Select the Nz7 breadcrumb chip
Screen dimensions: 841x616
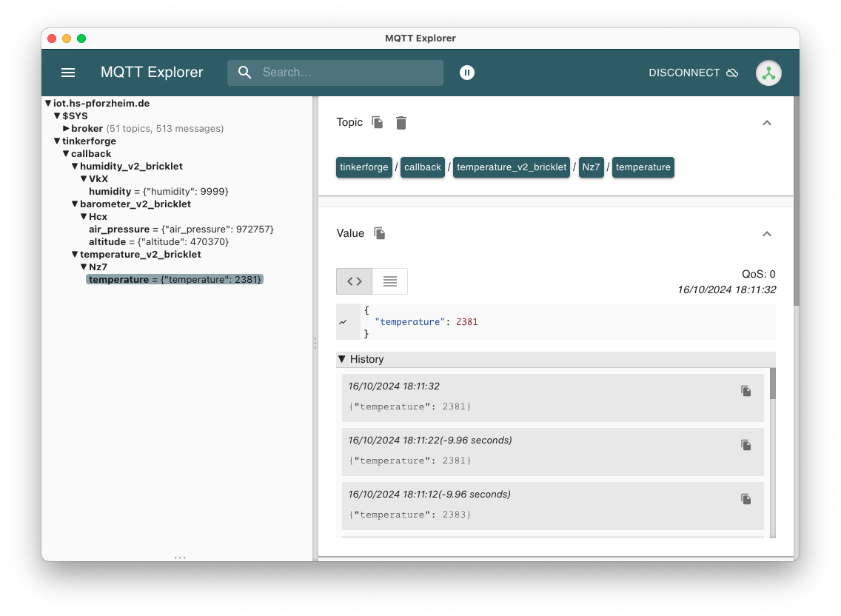591,167
